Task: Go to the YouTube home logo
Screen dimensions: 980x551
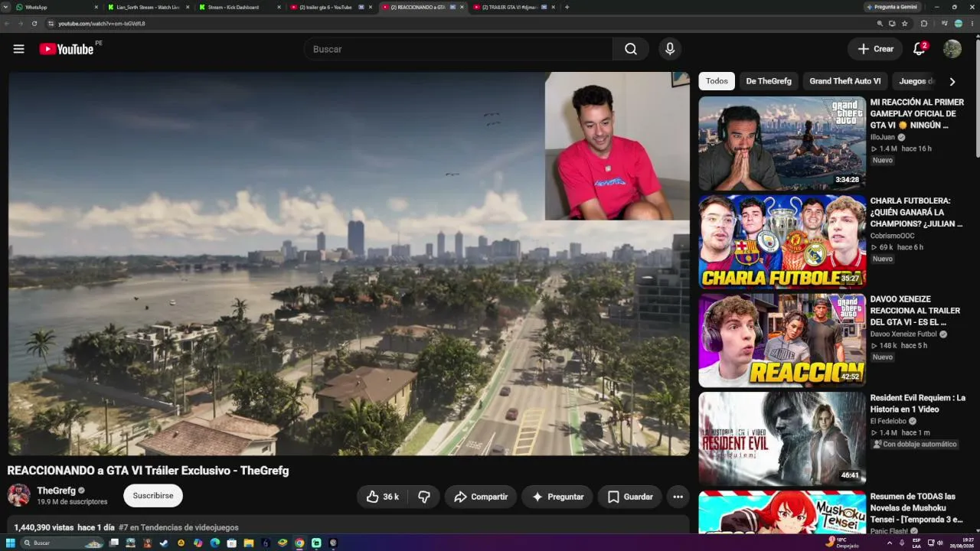Action: pyautogui.click(x=67, y=49)
